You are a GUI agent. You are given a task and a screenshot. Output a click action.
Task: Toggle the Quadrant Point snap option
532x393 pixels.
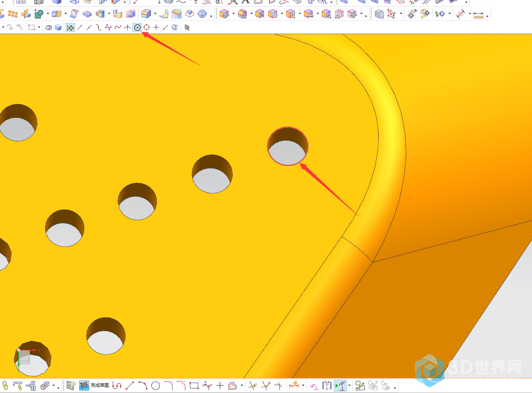coord(146,28)
